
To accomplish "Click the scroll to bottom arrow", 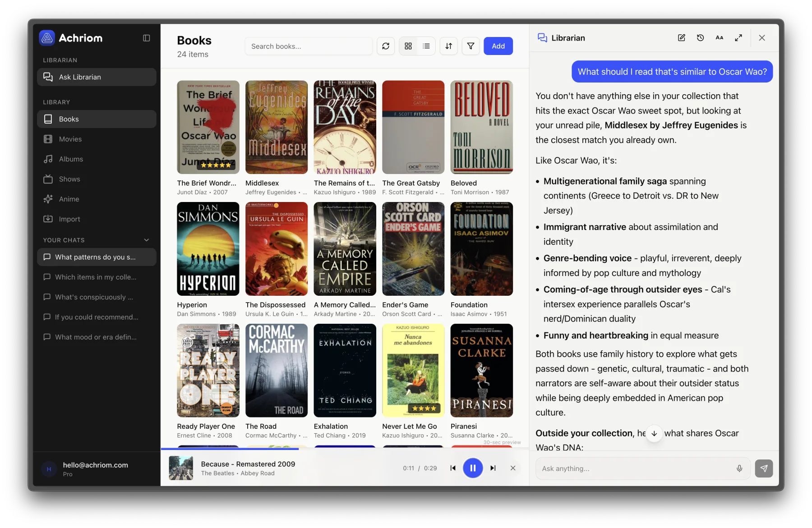I will pyautogui.click(x=654, y=433).
